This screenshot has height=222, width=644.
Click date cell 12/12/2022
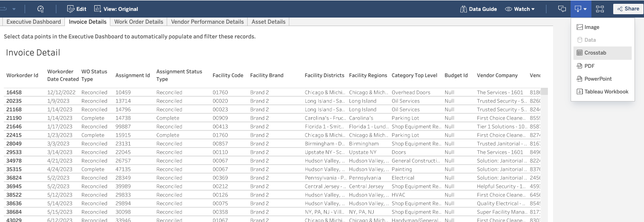pos(62,92)
